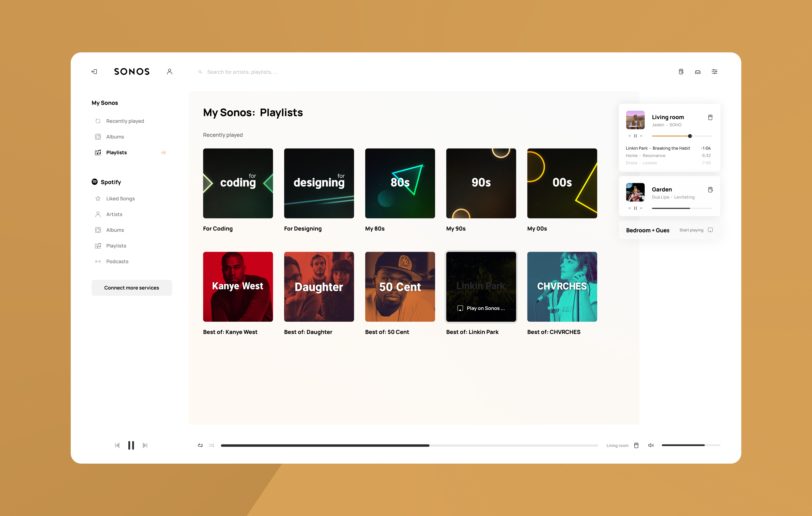The width and height of the screenshot is (812, 516).
Task: Click the Best of: Linkin Park title
Action: (x=472, y=332)
